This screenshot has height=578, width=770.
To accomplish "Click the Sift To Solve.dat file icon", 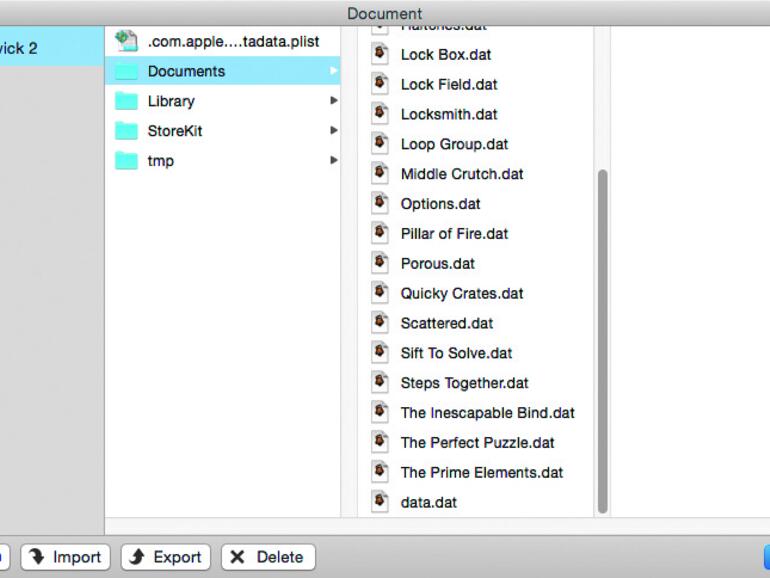I will pyautogui.click(x=380, y=352).
